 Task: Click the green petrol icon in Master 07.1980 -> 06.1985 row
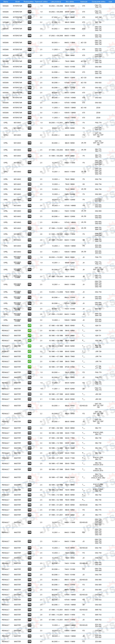[x=29, y=326]
